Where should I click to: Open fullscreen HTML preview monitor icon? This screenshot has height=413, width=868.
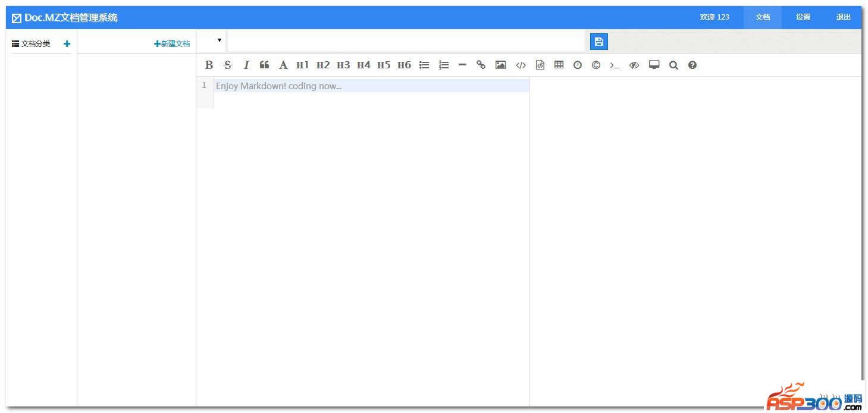click(654, 65)
